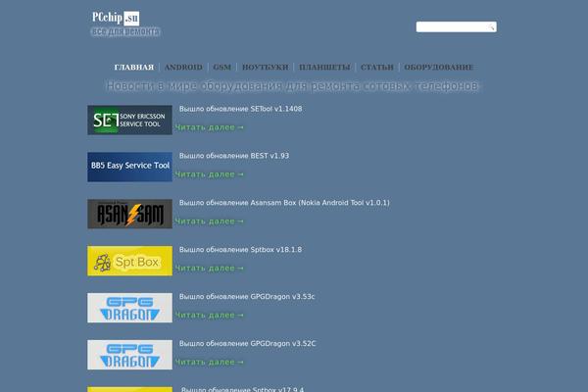588x392 pixels.
Task: Click the Sptbox v17.9.4 update headline
Action: click(242, 389)
